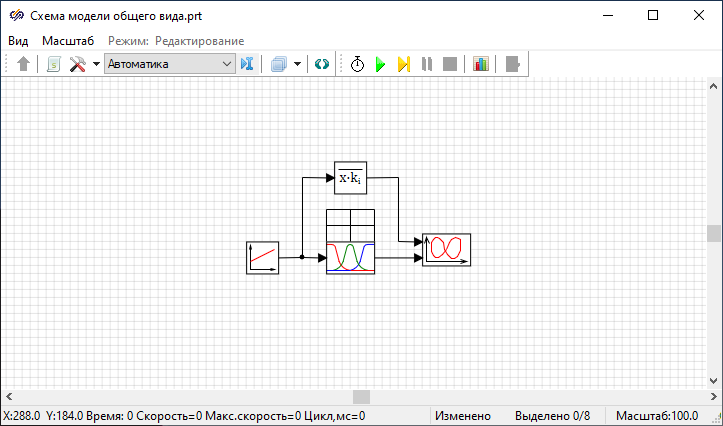Pause the simulation
The width and height of the screenshot is (723, 426).
tap(427, 64)
